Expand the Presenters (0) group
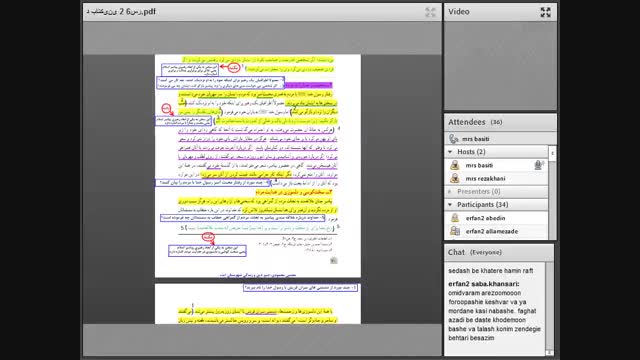The height and width of the screenshot is (360, 640). [x=450, y=191]
